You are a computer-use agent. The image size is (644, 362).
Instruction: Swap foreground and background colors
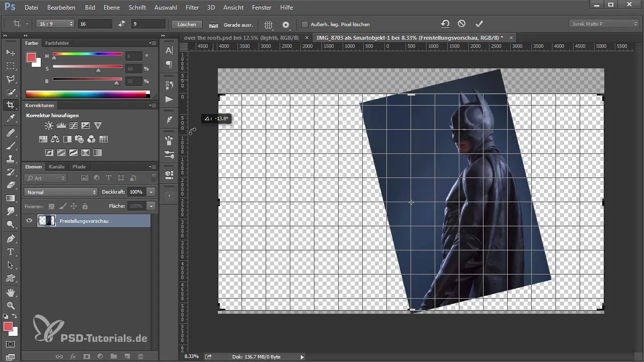pos(14,316)
